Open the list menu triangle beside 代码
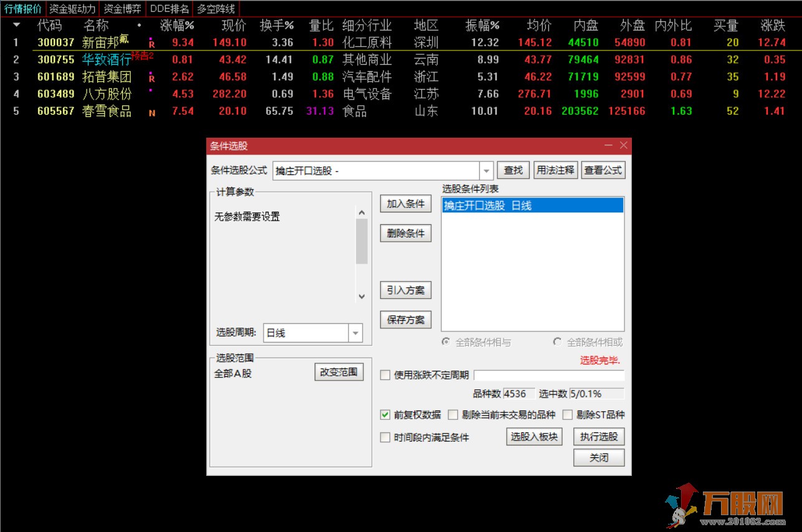Viewport: 802px width, 532px height. pyautogui.click(x=17, y=26)
